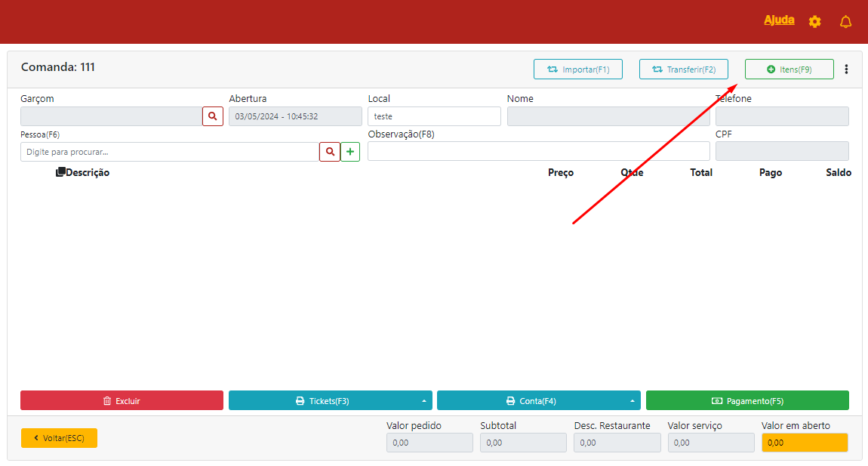Click the Importar(F1) button
Image resolution: width=868 pixels, height=466 pixels.
578,69
